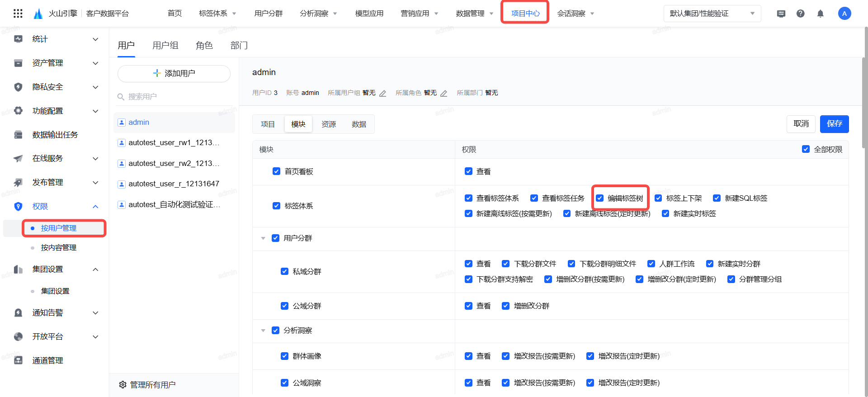Click the notification bell icon
The width and height of the screenshot is (868, 397).
click(x=820, y=14)
